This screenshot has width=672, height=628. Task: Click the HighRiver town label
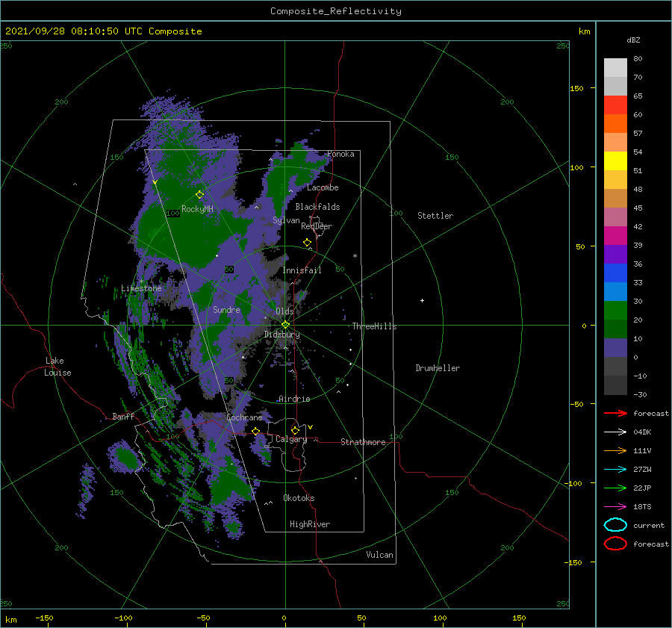pos(310,524)
